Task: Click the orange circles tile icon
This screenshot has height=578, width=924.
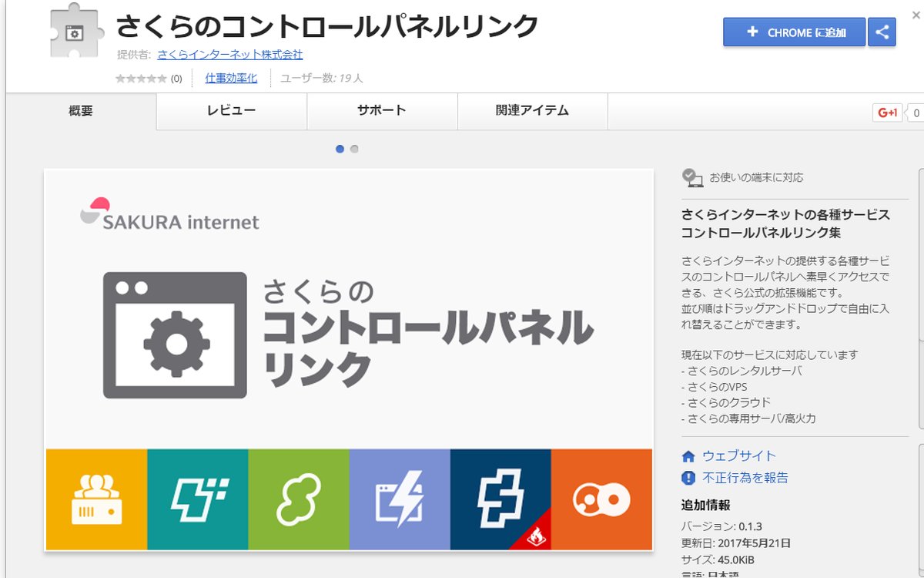Action: 601,499
